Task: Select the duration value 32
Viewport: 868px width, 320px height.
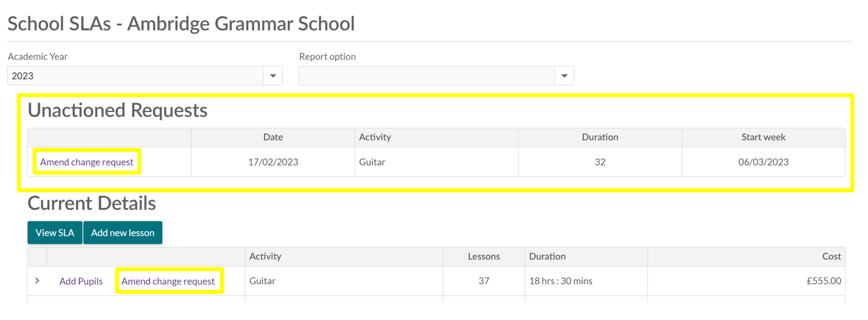Action: coord(600,162)
